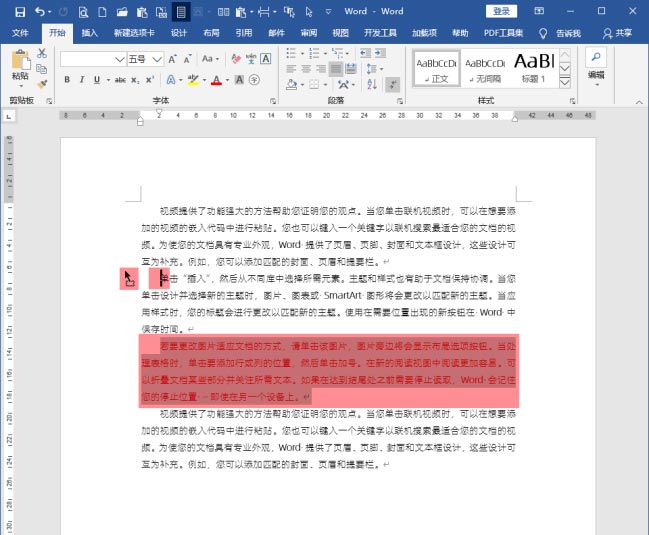Image resolution: width=649 pixels, height=535 pixels.
Task: Apply paragraph shading paint bucket
Action: [291, 85]
